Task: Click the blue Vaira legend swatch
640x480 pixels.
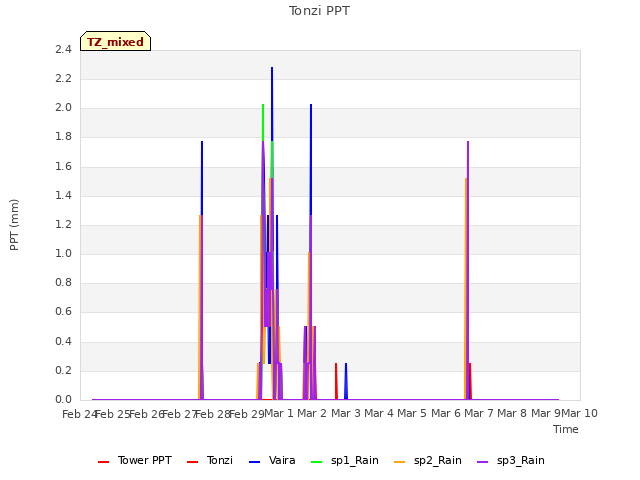Action: click(254, 462)
